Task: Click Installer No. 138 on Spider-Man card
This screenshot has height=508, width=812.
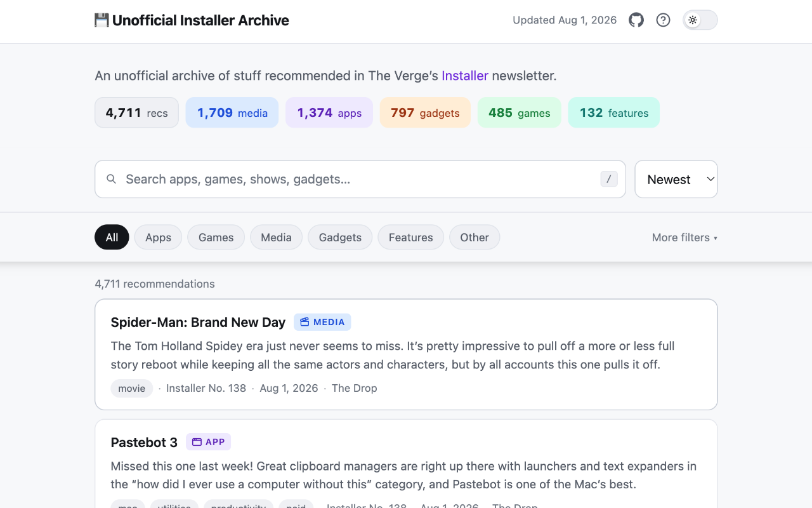Action: click(206, 388)
